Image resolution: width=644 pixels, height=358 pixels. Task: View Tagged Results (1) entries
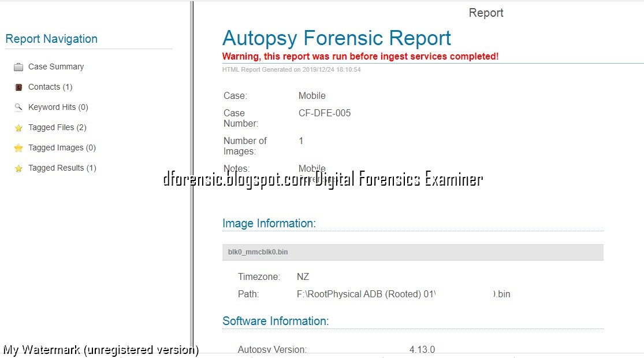tap(61, 168)
